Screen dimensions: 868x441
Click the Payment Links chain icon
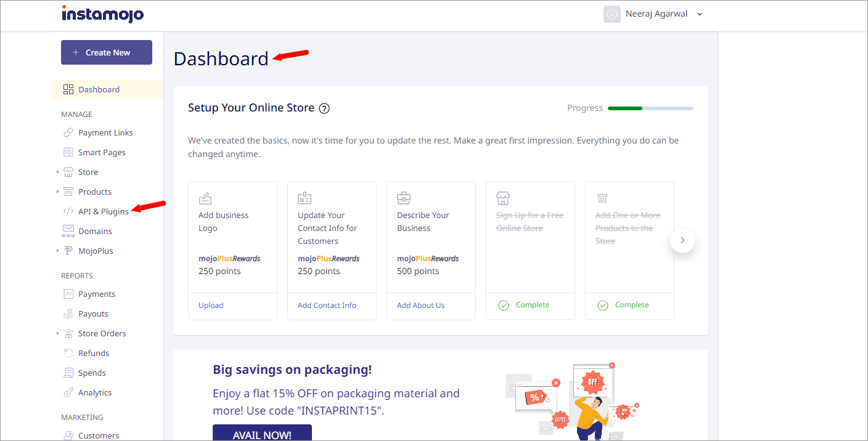pos(68,132)
